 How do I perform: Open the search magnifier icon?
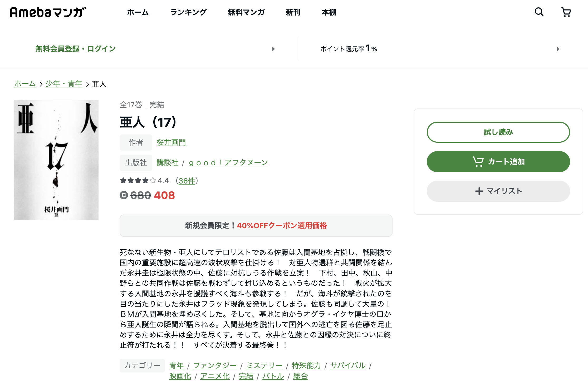click(x=539, y=12)
